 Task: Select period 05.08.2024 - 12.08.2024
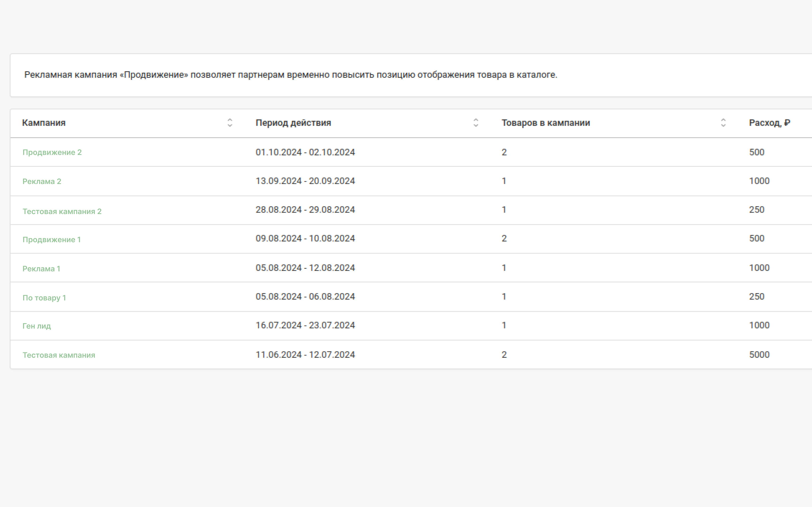click(x=305, y=268)
